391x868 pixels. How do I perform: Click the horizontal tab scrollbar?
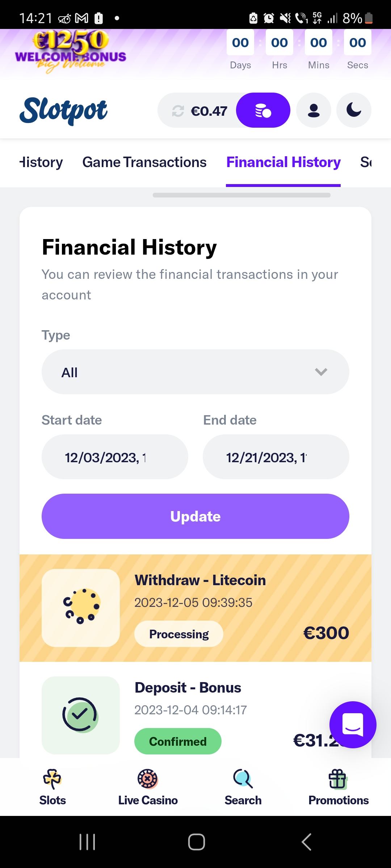pyautogui.click(x=241, y=195)
